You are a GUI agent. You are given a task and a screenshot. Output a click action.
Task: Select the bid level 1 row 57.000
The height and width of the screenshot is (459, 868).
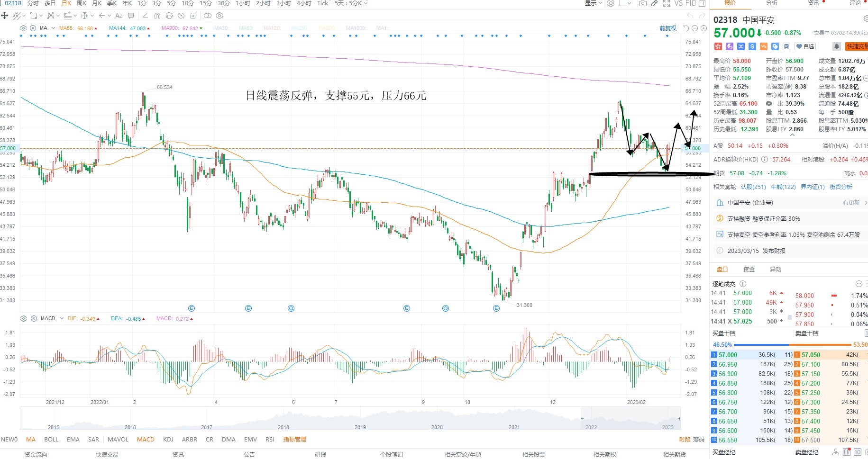[x=750, y=355]
